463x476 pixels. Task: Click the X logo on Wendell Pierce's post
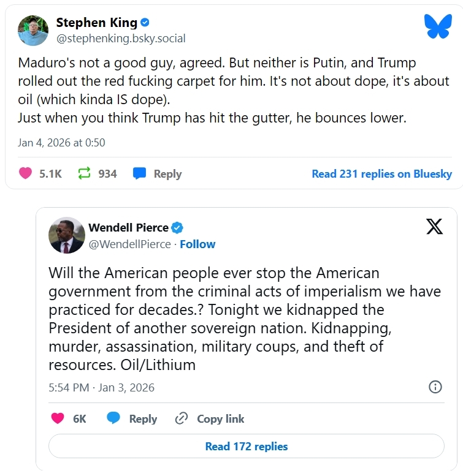click(x=434, y=227)
